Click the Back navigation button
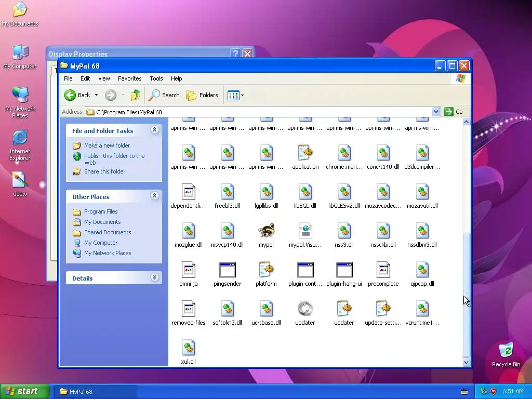532x399 pixels. (x=77, y=95)
